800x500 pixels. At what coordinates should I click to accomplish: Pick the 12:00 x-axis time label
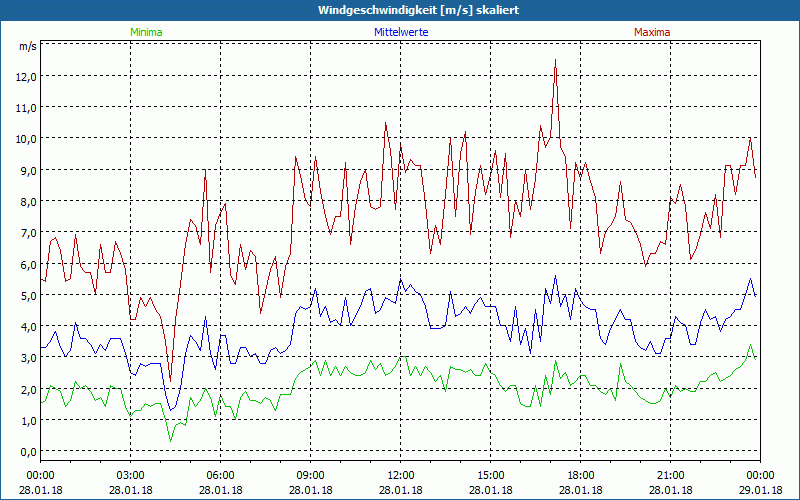(x=401, y=475)
